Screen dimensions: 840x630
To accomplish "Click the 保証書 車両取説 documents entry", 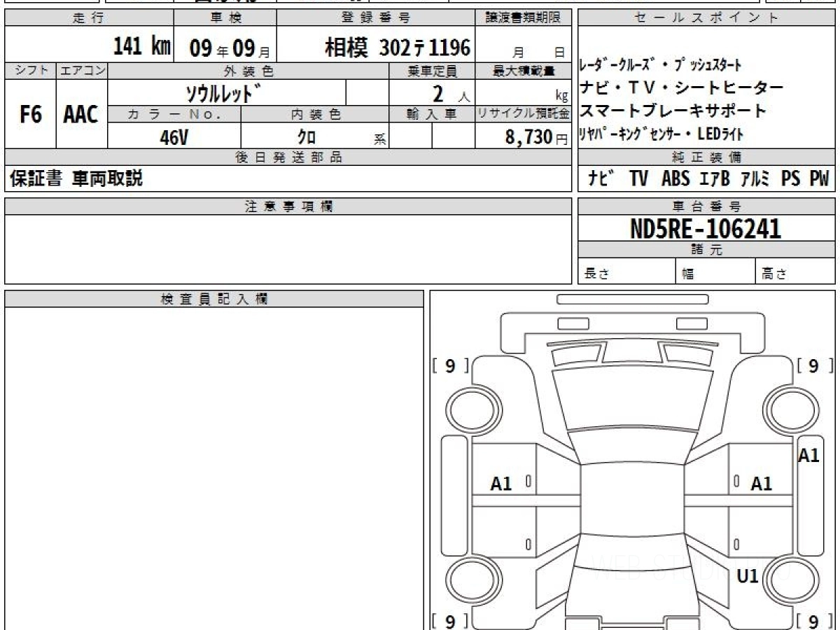I will click(x=76, y=179).
